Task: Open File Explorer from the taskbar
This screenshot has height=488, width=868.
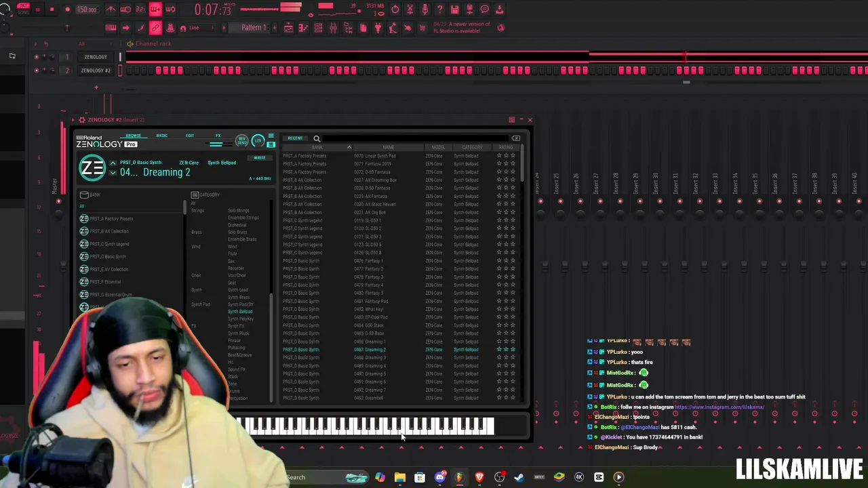Action: (x=400, y=477)
